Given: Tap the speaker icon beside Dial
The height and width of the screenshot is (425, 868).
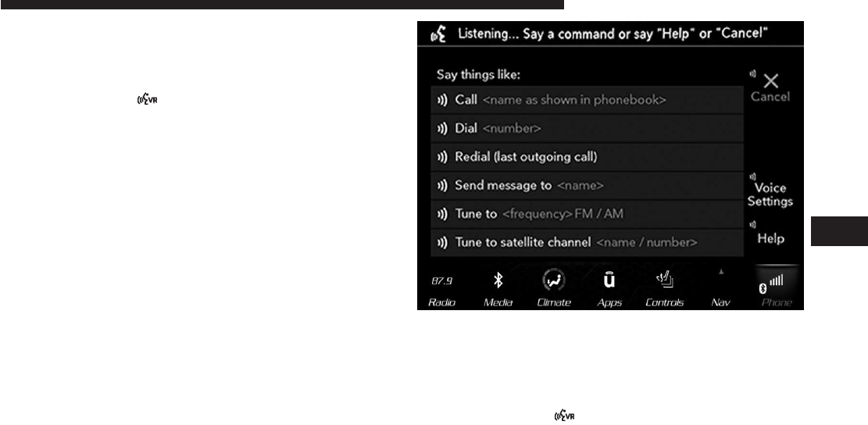Looking at the screenshot, I should [x=442, y=129].
